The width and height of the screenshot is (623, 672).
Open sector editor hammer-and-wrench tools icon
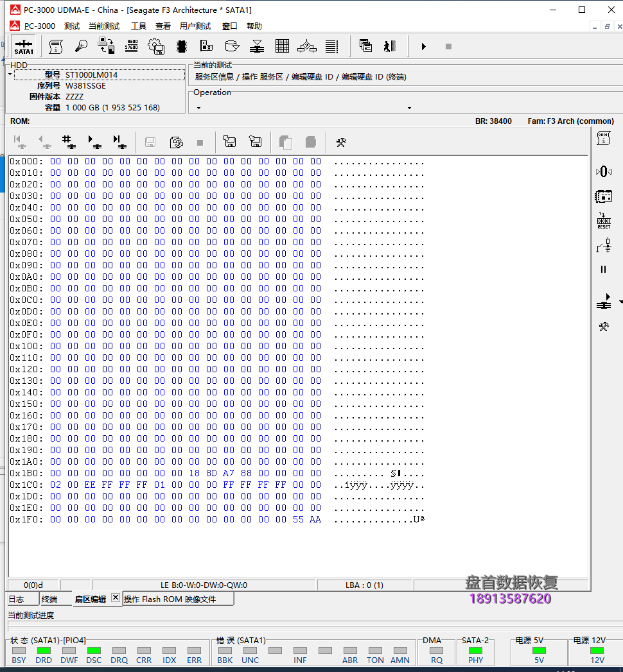341,142
